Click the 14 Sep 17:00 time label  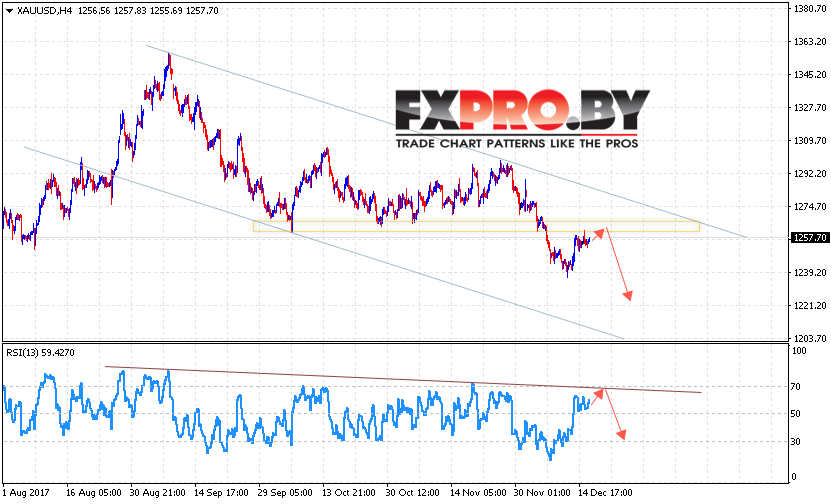222,493
